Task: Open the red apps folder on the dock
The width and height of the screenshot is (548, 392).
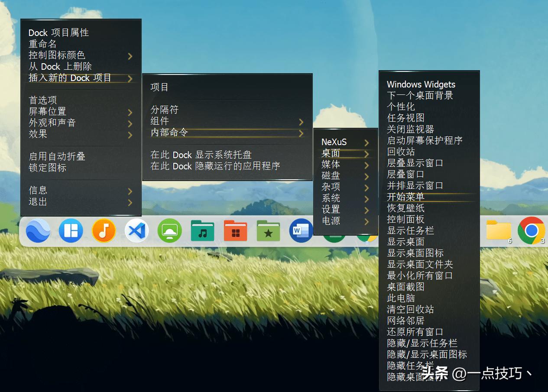Action: (235, 231)
